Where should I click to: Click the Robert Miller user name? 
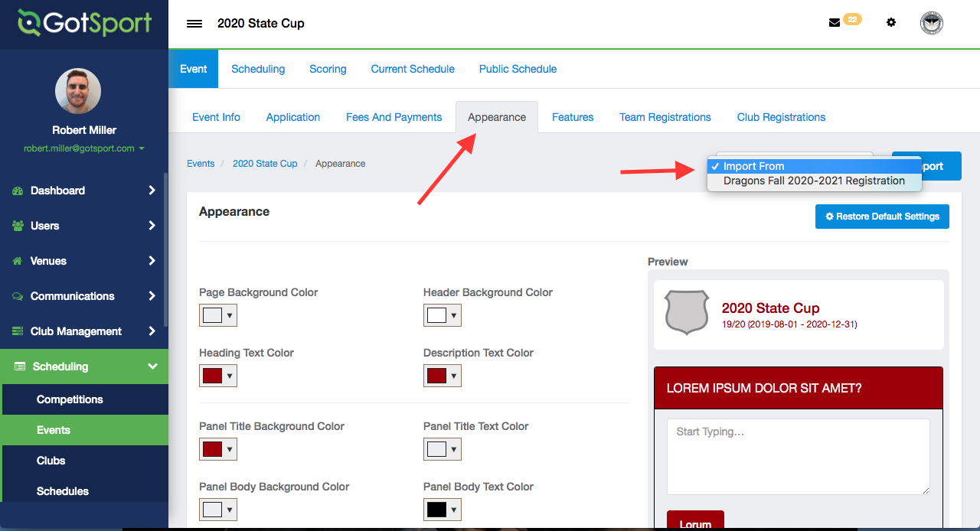tap(84, 130)
